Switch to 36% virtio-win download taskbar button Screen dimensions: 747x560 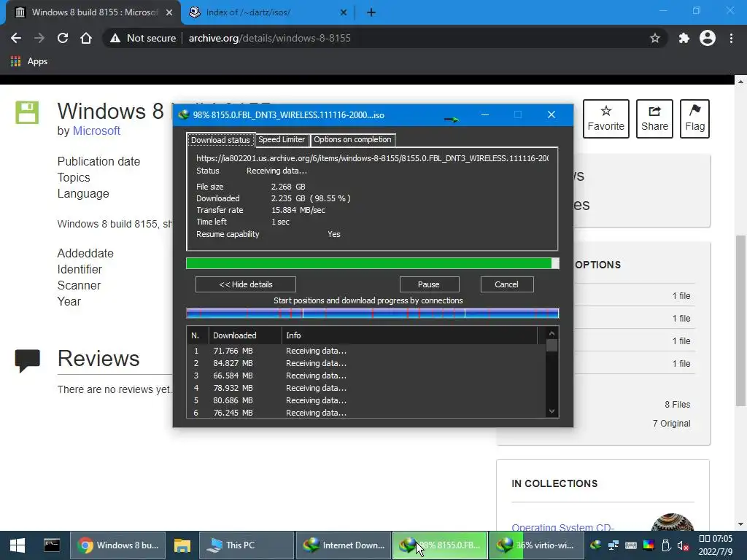(536, 545)
